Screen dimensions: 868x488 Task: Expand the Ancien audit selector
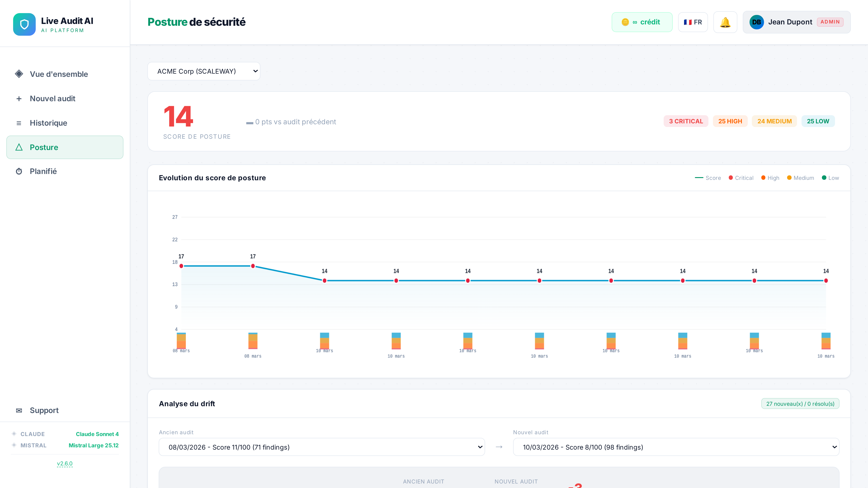click(x=321, y=447)
